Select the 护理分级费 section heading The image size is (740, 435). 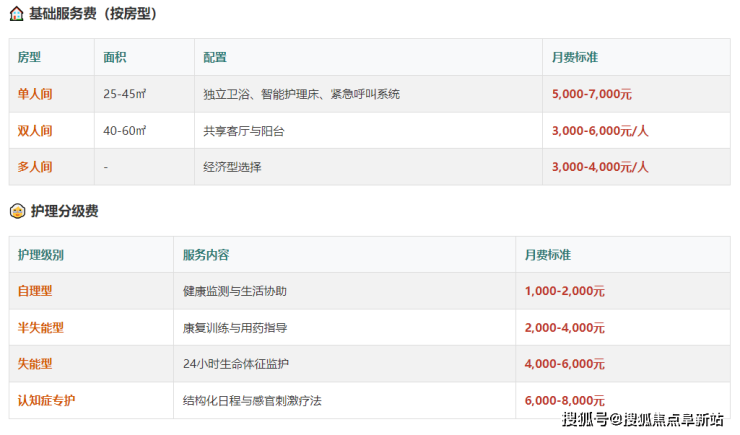click(65, 211)
